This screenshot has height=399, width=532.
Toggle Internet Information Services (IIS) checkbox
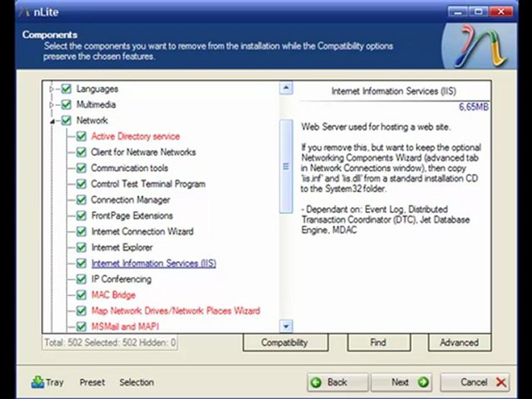[81, 263]
